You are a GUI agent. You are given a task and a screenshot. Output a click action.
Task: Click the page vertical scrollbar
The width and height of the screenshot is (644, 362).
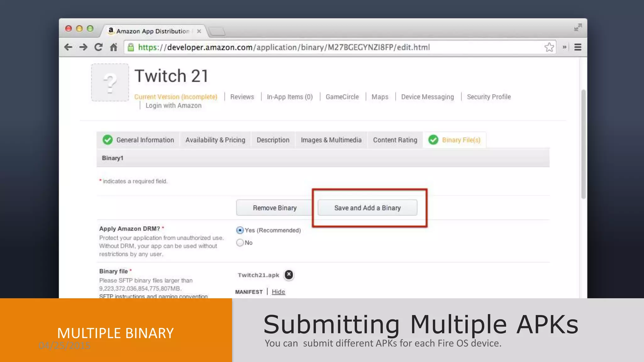tap(583, 144)
